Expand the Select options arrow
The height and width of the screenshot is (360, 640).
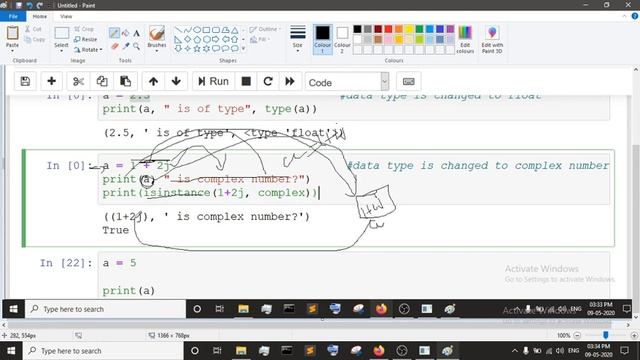pyautogui.click(x=61, y=51)
